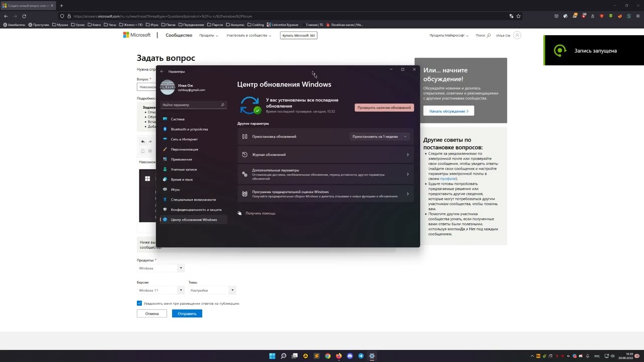Click the Microsoft logo on the webpage

pos(137,35)
